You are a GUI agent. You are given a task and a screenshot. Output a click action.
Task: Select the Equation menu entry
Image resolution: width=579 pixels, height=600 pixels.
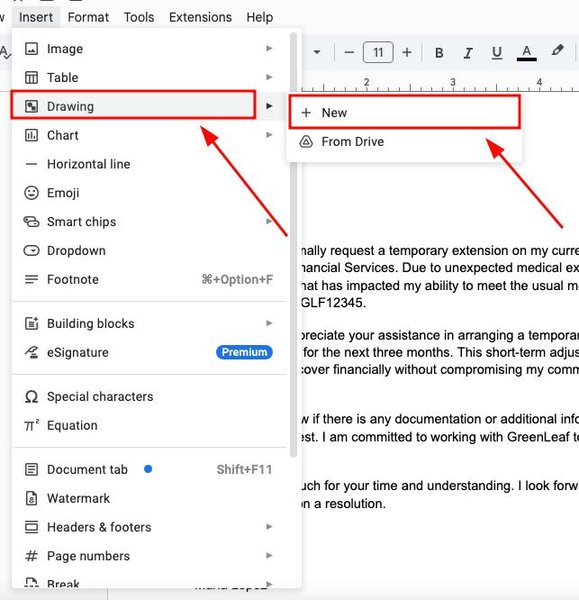tap(150, 426)
